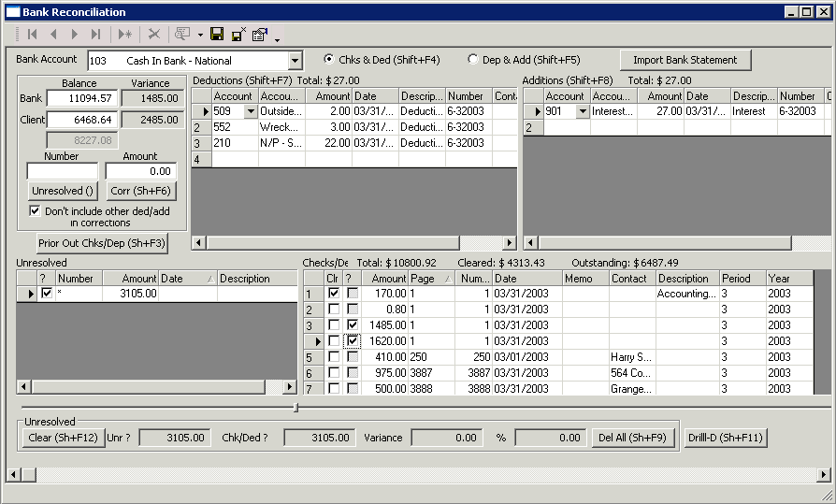Click bottom window scrollbar right arrow
This screenshot has width=836, height=504.
tap(824, 474)
